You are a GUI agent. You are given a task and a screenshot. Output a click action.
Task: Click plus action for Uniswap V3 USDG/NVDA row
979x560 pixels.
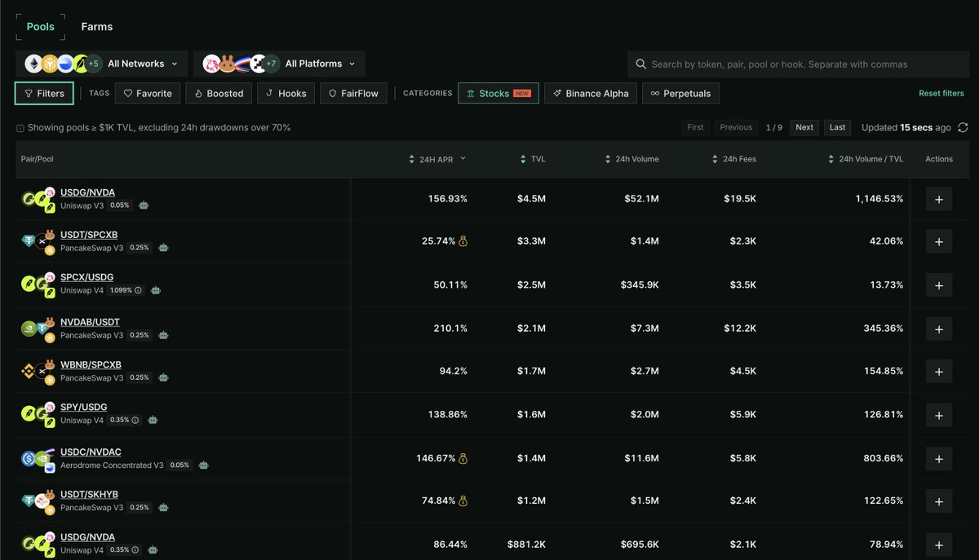click(939, 200)
